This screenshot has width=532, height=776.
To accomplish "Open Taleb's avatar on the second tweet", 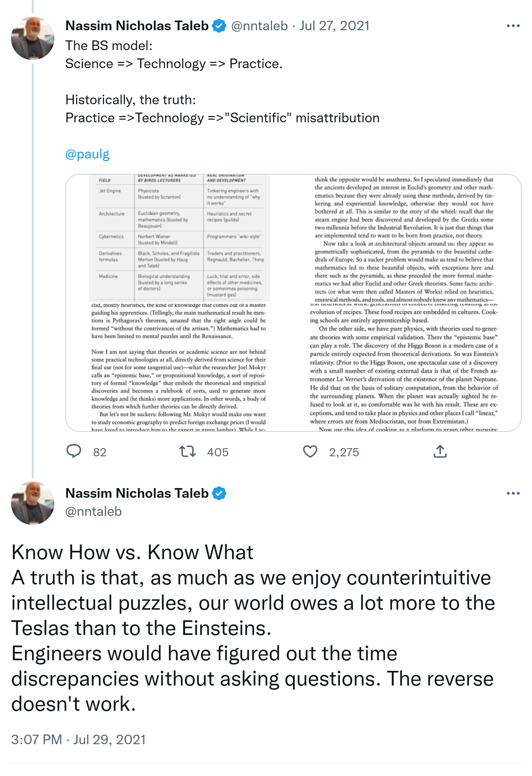I will 33,503.
